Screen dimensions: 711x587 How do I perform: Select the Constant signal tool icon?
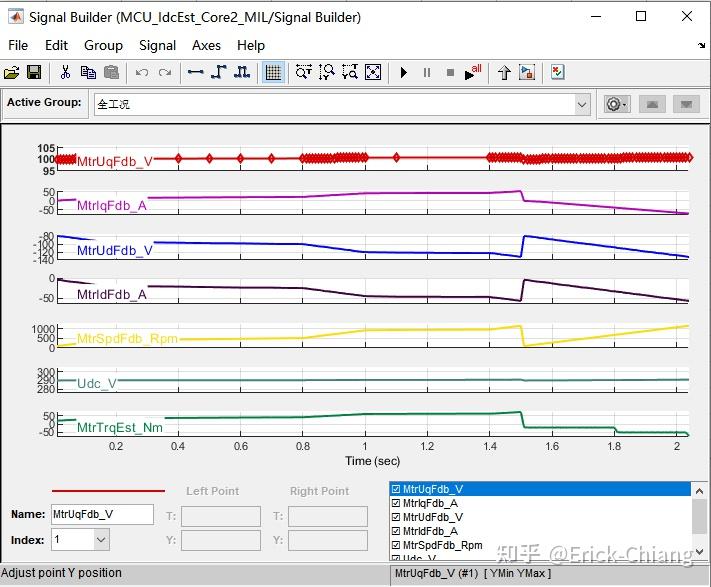[x=195, y=73]
